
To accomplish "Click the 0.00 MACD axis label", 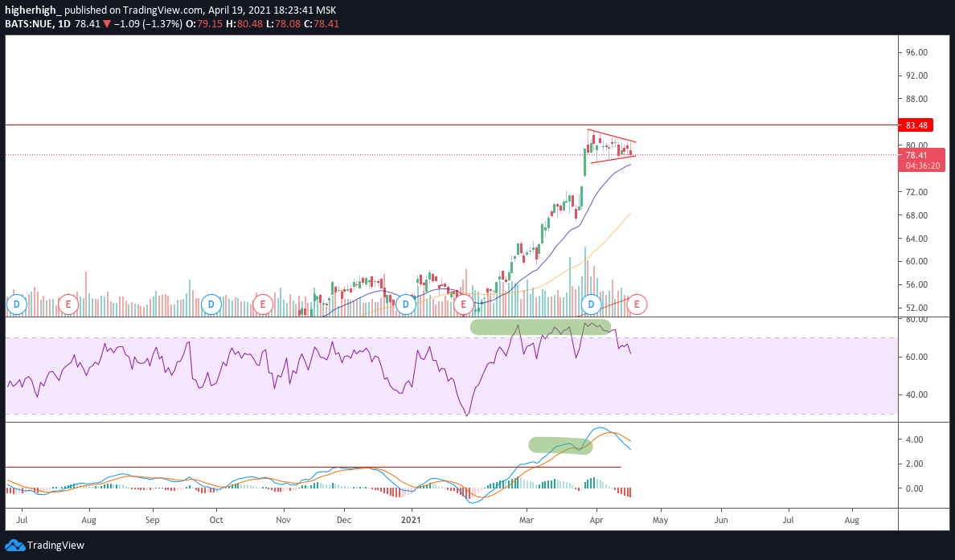I will coord(915,488).
